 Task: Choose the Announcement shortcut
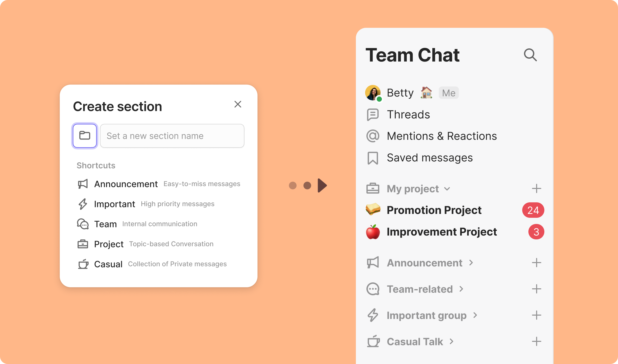click(x=126, y=184)
